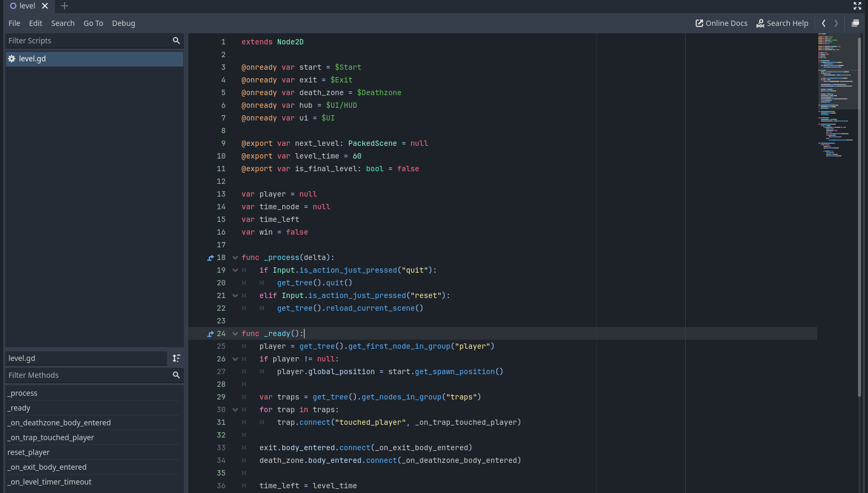
Task: Open the Search menu
Action: pos(63,23)
